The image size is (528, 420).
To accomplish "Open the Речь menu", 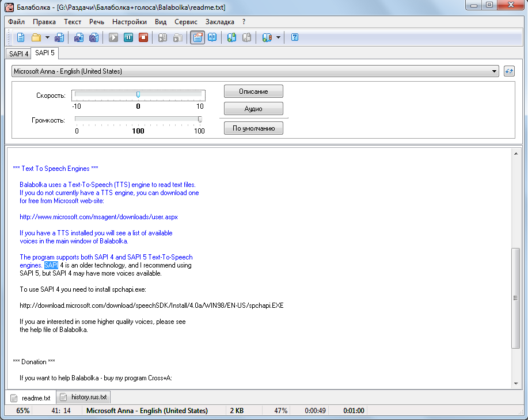I will [x=96, y=21].
